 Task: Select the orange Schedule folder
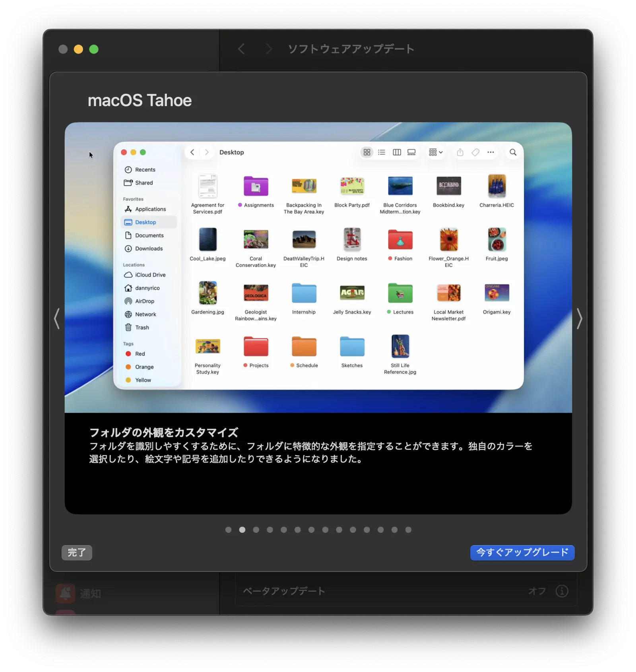coord(304,347)
